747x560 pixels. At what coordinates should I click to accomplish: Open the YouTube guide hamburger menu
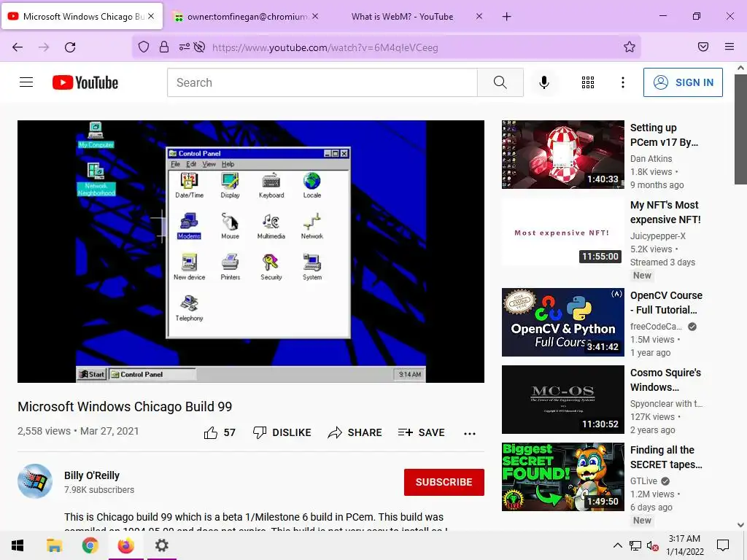(x=26, y=82)
